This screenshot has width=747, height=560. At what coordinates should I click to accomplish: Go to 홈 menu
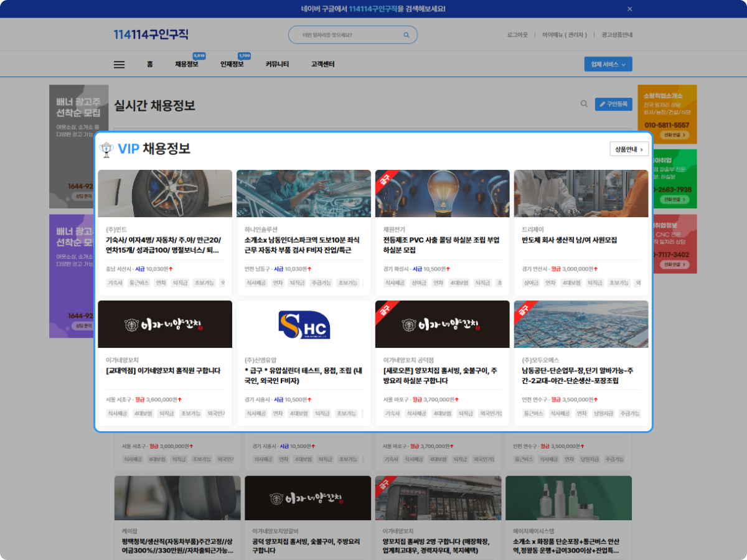[150, 64]
